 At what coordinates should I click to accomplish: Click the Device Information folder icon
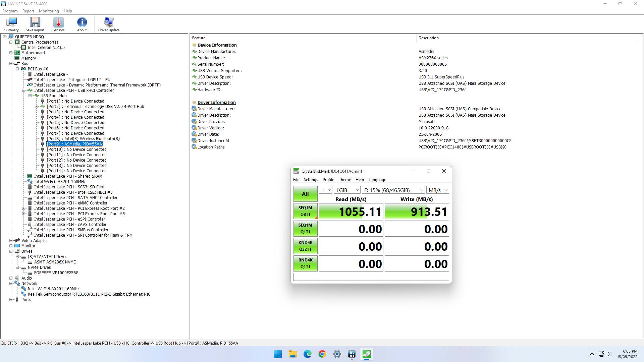194,45
